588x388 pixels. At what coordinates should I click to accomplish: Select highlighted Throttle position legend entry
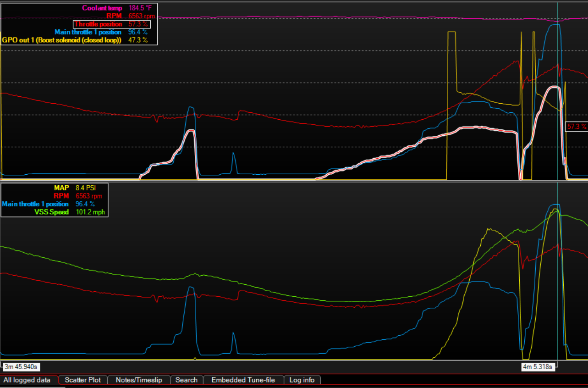coord(98,24)
